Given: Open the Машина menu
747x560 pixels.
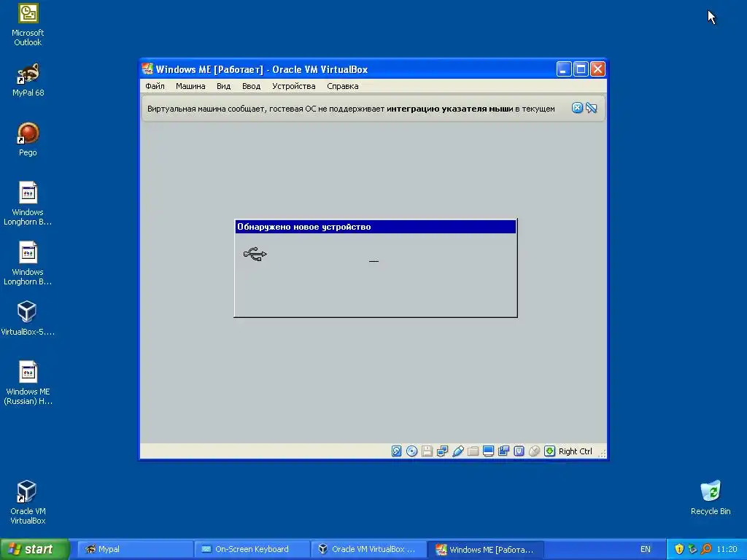Looking at the screenshot, I should [x=190, y=86].
